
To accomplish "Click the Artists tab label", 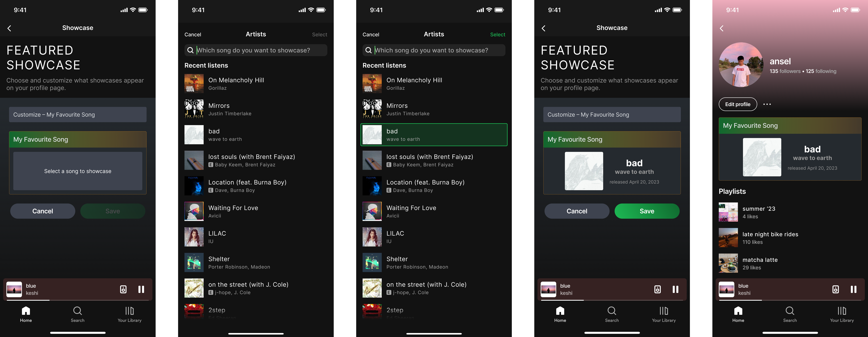I will click(x=256, y=34).
